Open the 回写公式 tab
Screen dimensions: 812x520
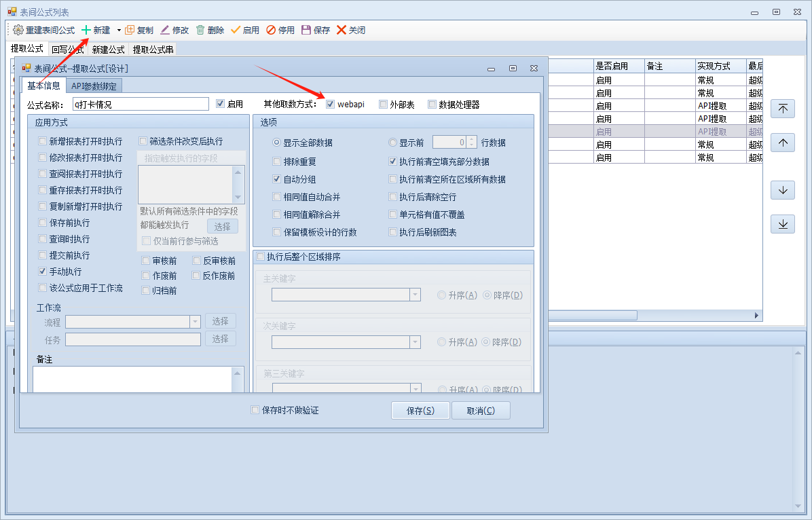[x=67, y=50]
